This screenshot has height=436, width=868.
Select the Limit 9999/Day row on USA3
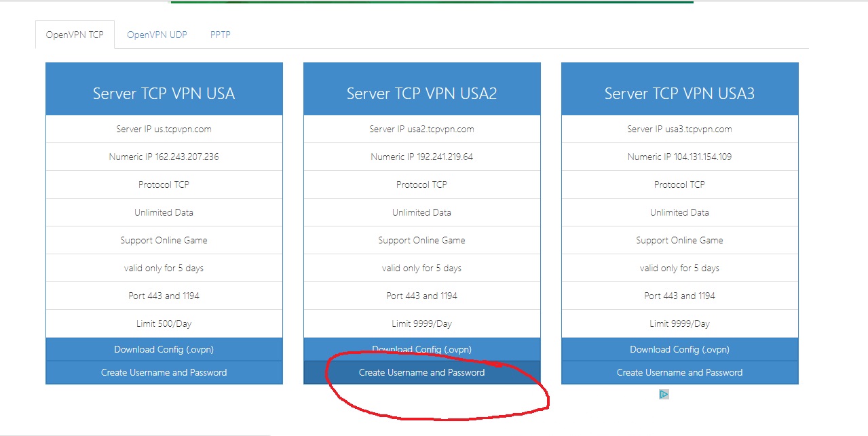click(679, 323)
